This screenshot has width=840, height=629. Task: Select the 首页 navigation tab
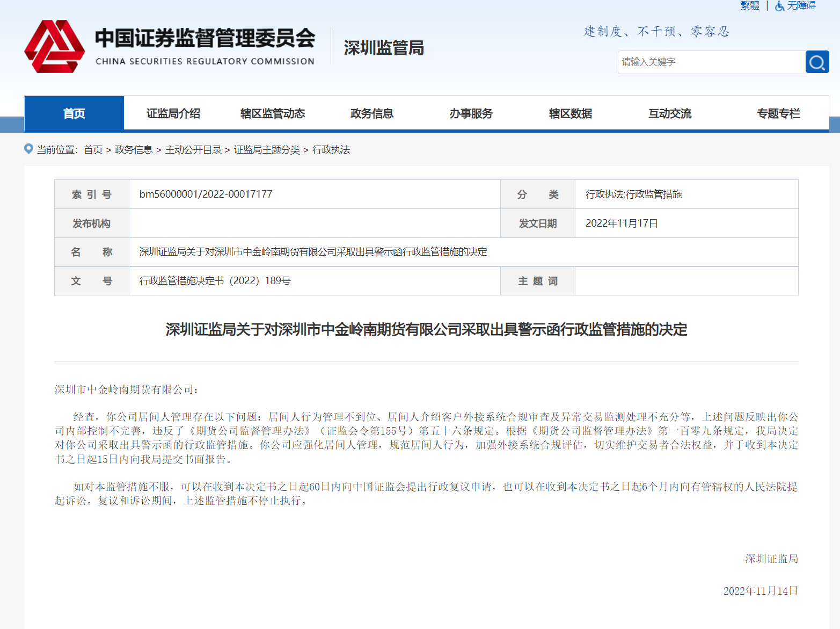point(74,113)
